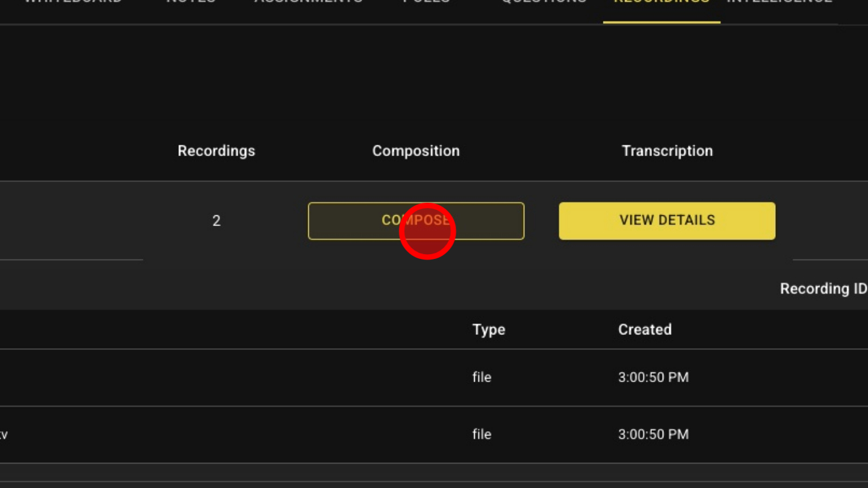Open the Intelligence tab

pyautogui.click(x=779, y=2)
